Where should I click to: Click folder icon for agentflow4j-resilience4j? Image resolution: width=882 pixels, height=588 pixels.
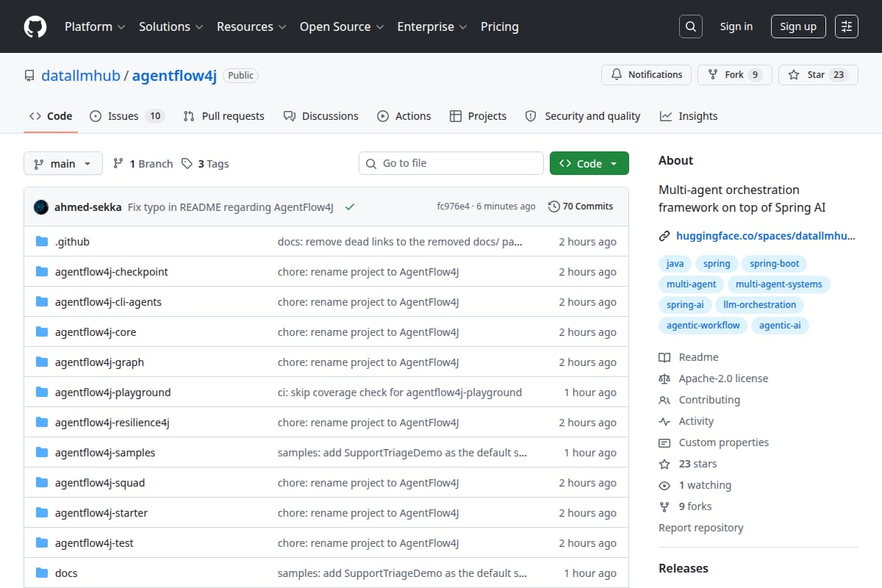(x=42, y=422)
